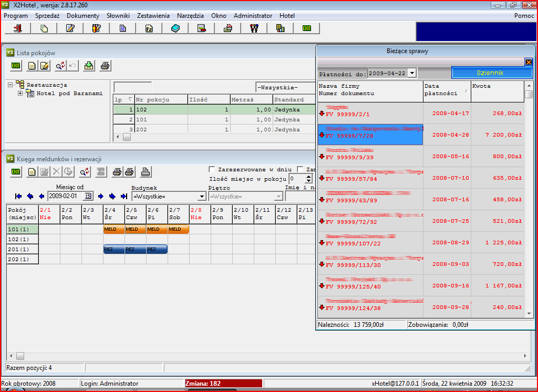Screen dimensions: 538x392
Task: Click the colored pencils document icon in main toolbar
Action: click(97, 28)
